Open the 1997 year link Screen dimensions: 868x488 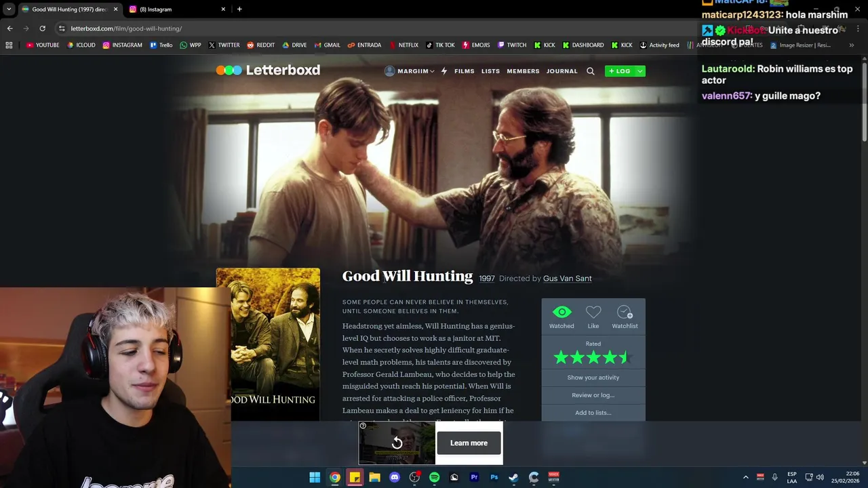pos(486,279)
